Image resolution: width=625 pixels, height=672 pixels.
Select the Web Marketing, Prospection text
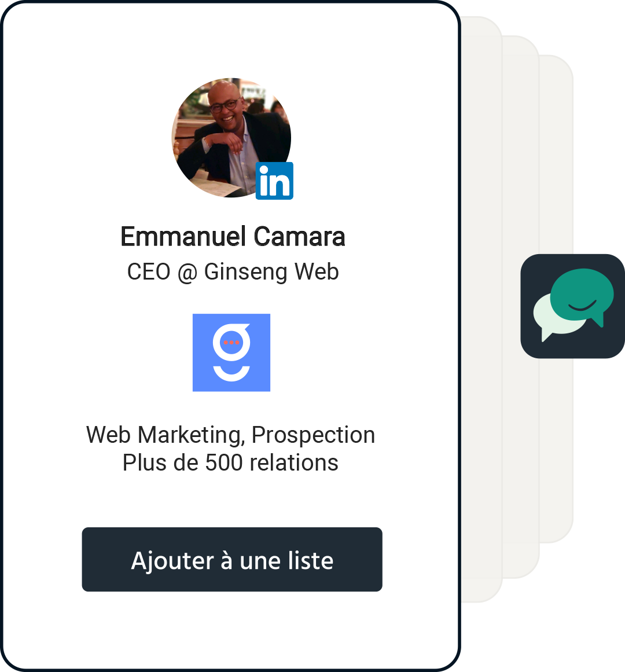[x=230, y=435]
